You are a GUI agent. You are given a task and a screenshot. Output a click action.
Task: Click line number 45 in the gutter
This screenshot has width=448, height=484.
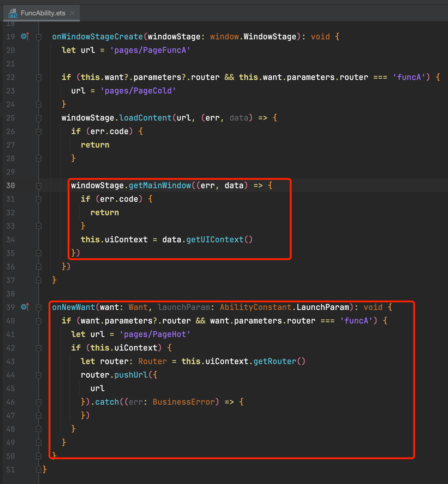click(10, 388)
